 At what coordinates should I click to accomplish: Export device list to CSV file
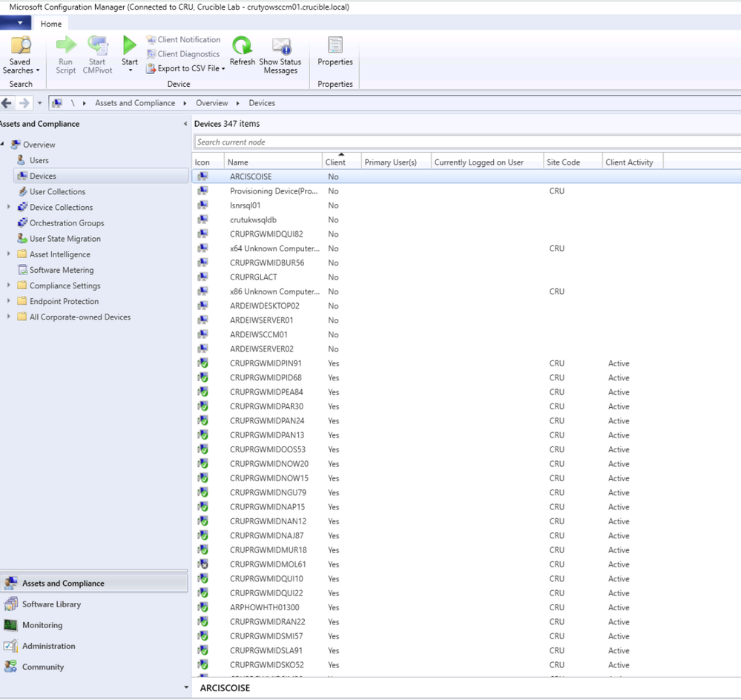pyautogui.click(x=185, y=68)
